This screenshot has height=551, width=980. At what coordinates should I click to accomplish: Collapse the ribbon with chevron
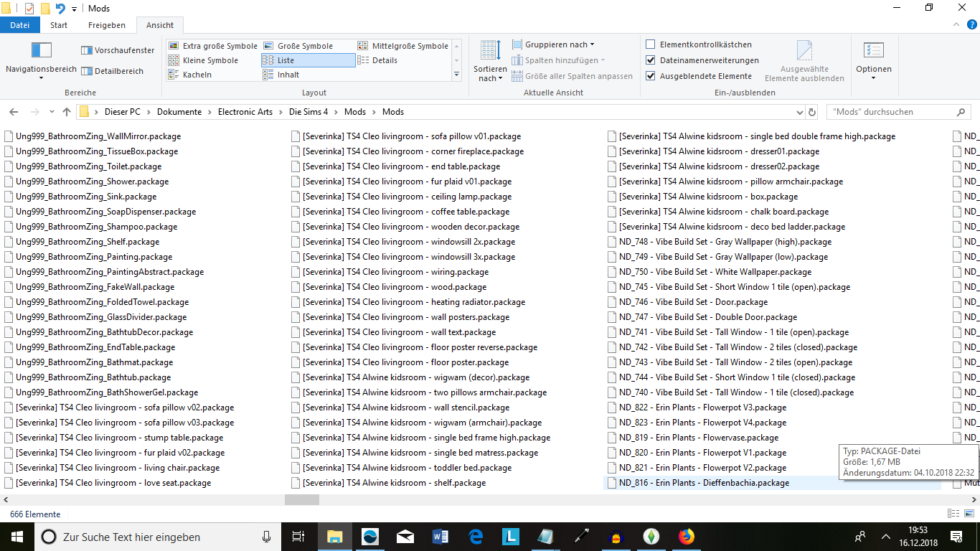(956, 24)
